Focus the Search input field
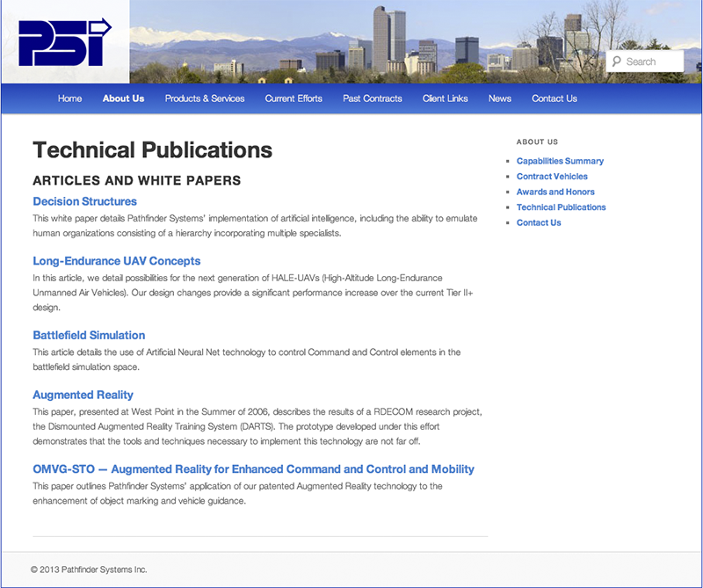This screenshot has width=703, height=588. pos(645,62)
